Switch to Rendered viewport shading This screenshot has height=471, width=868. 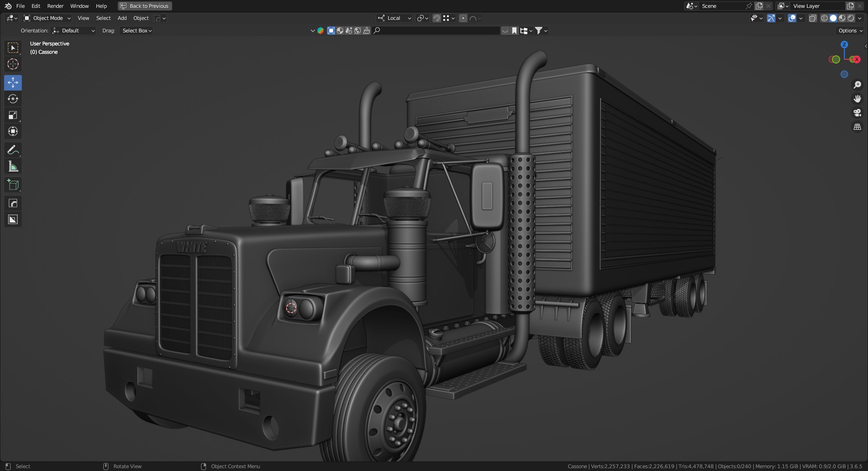851,18
